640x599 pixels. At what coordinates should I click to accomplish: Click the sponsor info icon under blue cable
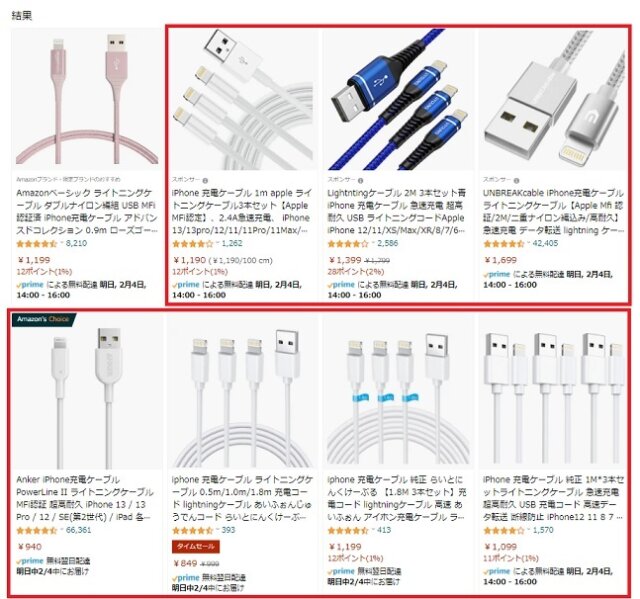tap(360, 180)
